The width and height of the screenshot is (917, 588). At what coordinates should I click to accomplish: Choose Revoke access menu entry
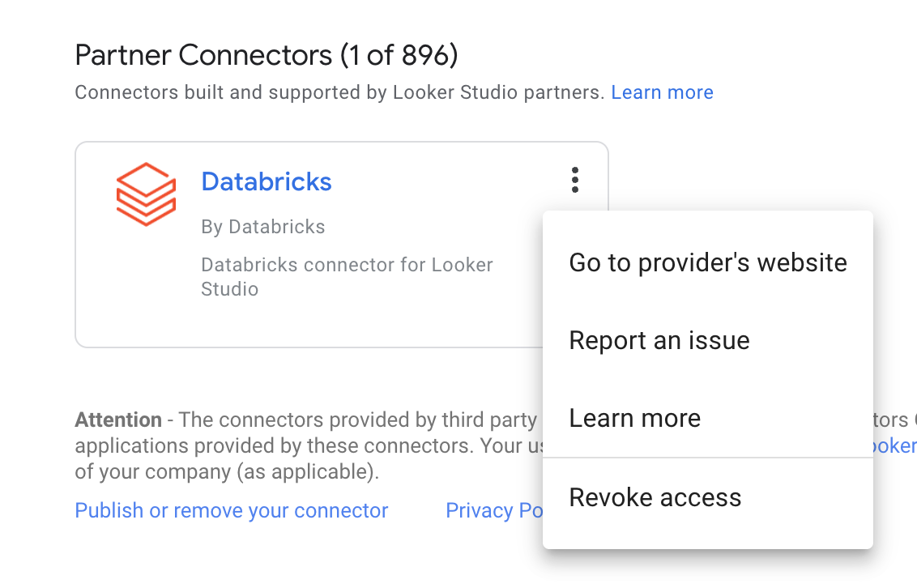[x=655, y=496]
